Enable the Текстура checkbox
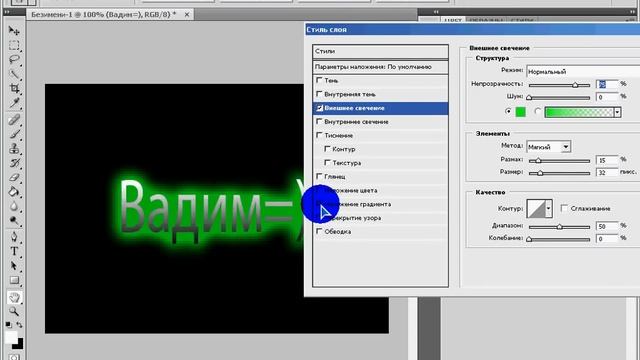This screenshot has width=640, height=360. pyautogui.click(x=327, y=162)
